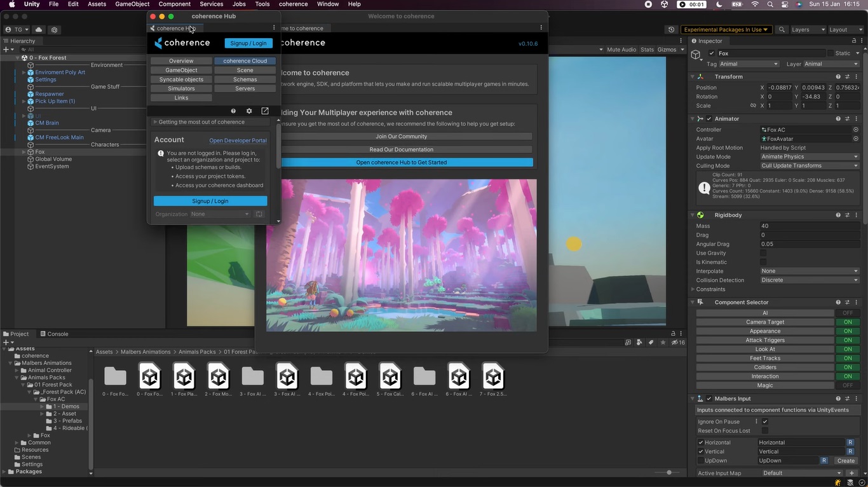Image resolution: width=868 pixels, height=487 pixels.
Task: Expand the Enviroment Poly Art hierarchy item
Action: 24,72
